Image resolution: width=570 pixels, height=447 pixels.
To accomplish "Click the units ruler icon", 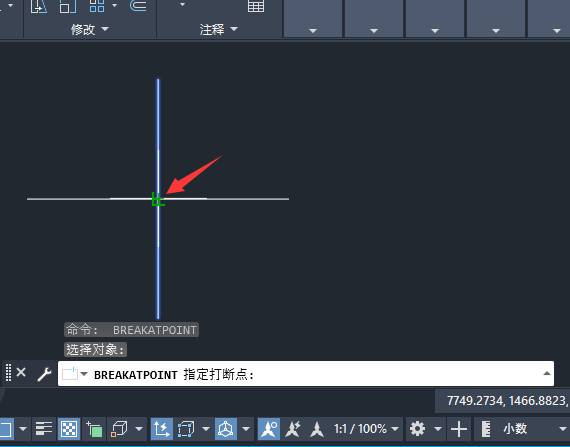I will pyautogui.click(x=486, y=429).
